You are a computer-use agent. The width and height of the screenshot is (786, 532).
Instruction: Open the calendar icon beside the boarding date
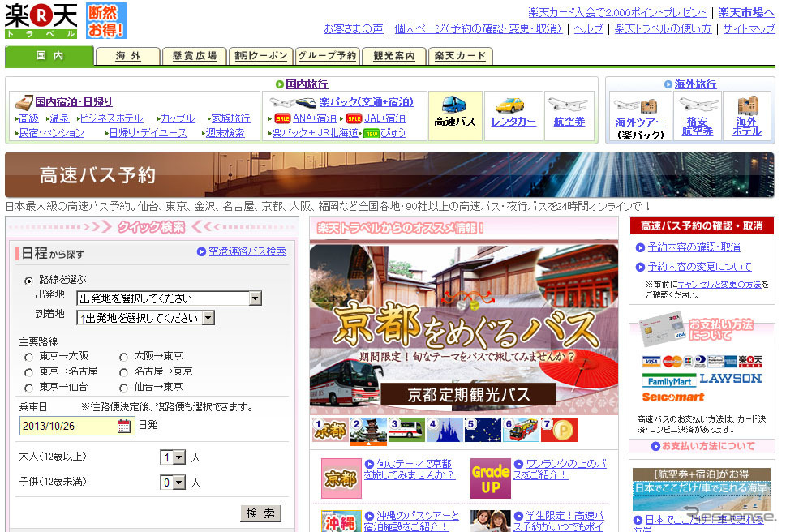[x=124, y=426]
